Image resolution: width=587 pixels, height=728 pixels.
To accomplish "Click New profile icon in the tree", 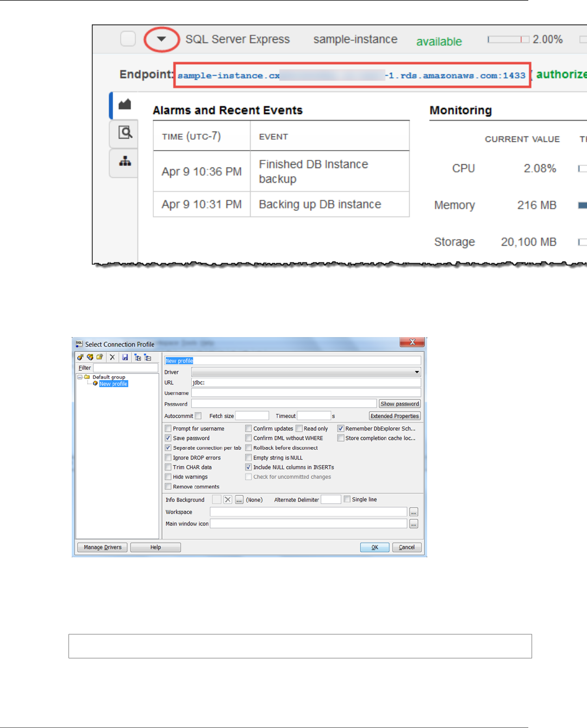I will 96,383.
